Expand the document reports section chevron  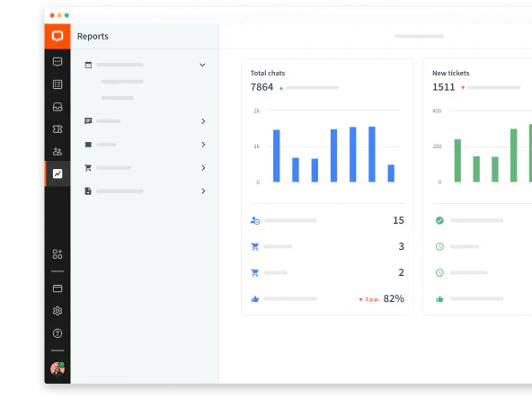(203, 191)
